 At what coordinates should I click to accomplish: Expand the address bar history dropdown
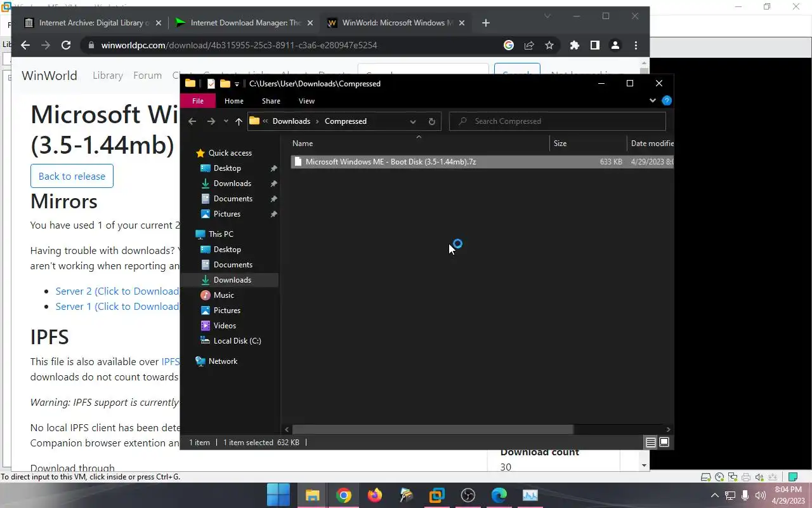[413, 121]
